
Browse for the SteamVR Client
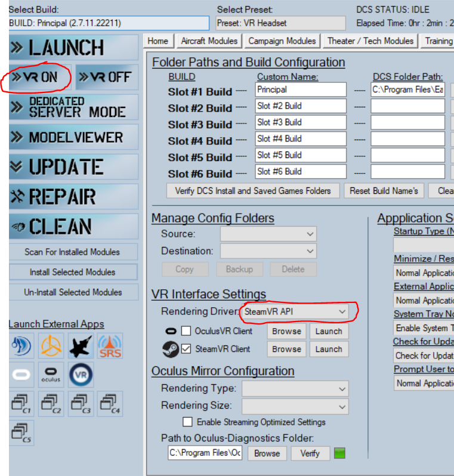[x=286, y=349]
